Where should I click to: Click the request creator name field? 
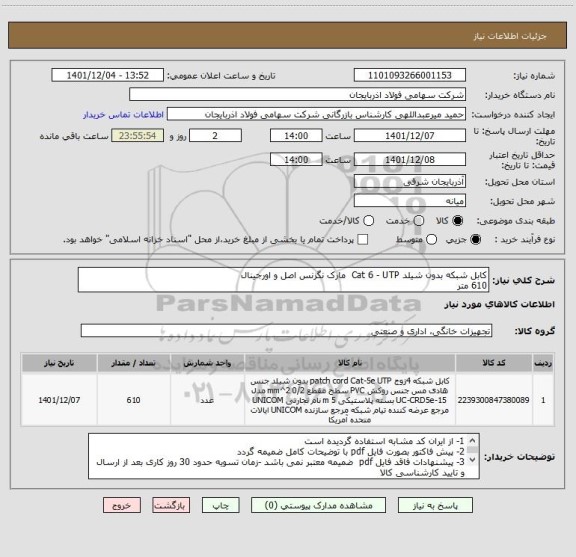coord(316,114)
